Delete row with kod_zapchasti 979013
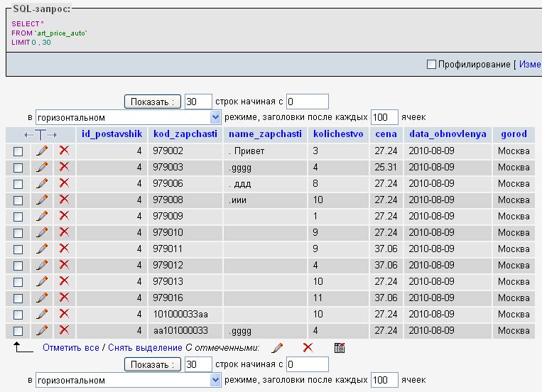542x392 pixels. (x=64, y=281)
